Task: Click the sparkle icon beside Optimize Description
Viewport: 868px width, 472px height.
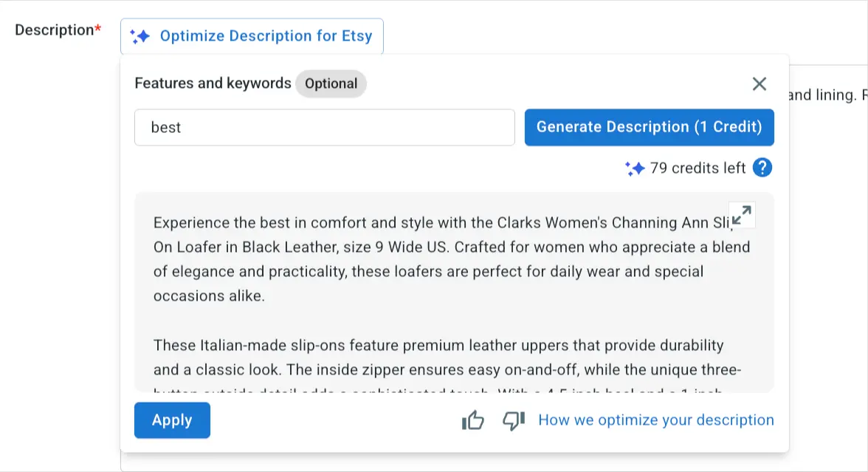Action: point(139,36)
